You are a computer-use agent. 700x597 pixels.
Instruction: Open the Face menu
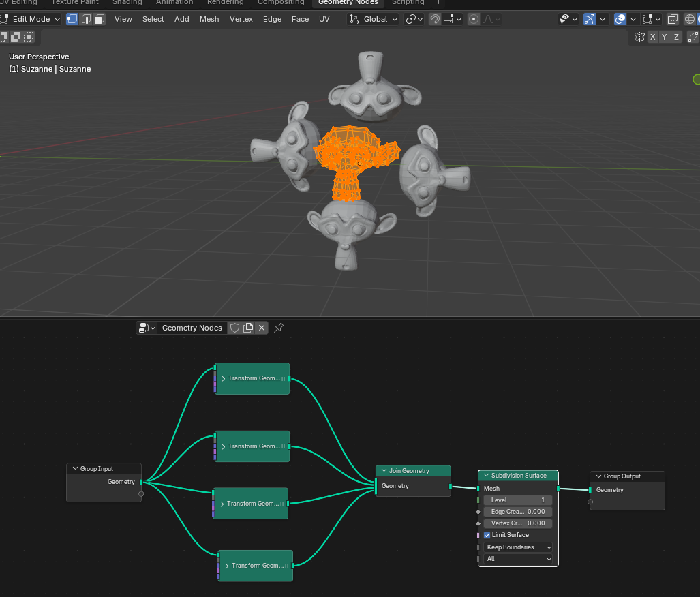coord(300,19)
